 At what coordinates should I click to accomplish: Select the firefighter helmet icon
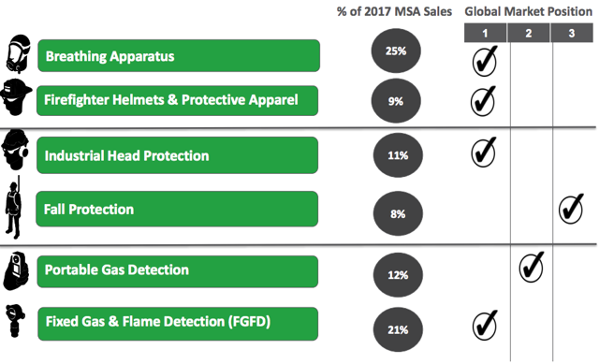tap(16, 97)
